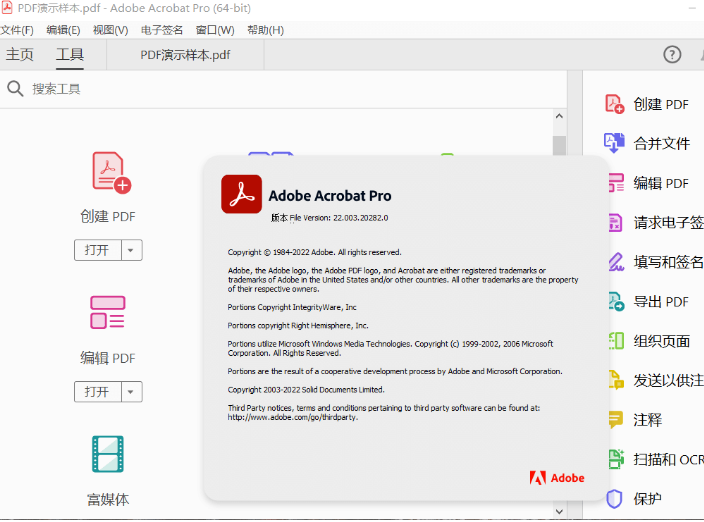This screenshot has height=522, width=704.
Task: Click 打开 button under 创建 PDF
Action: point(97,250)
